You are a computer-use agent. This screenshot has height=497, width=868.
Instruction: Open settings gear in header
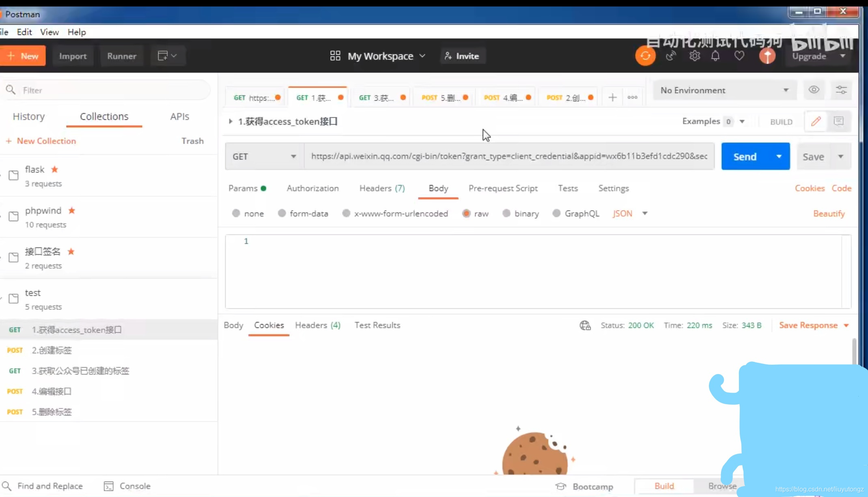(694, 56)
